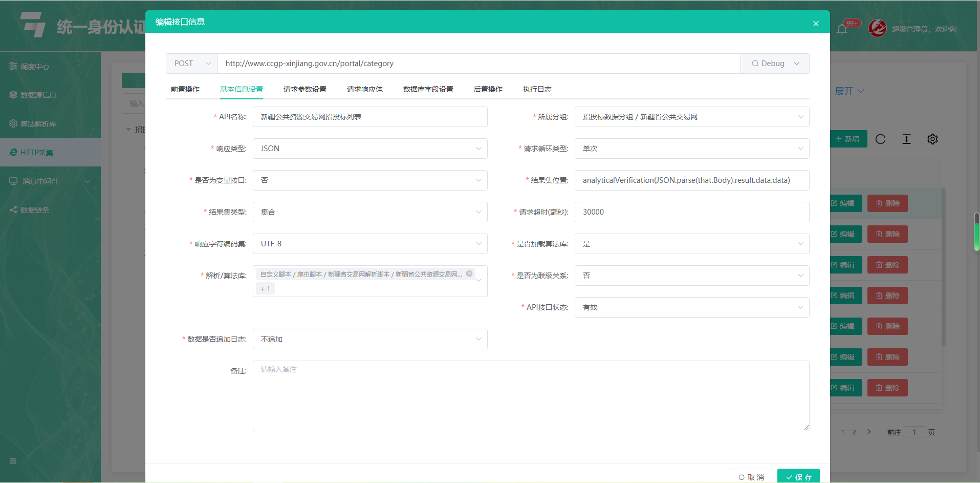This screenshot has height=483, width=980.
Task: Open 数据链条 in the sidebar
Action: pos(50,209)
